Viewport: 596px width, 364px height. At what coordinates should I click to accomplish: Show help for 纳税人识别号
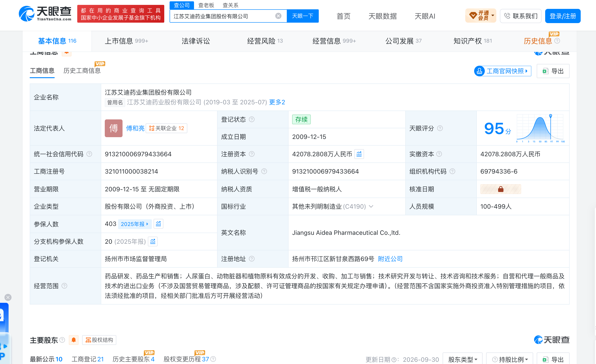264,172
